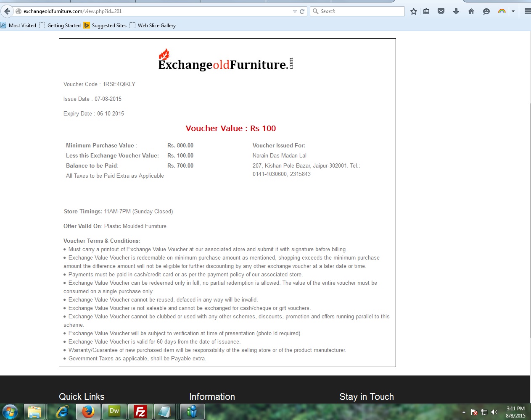The height and width of the screenshot is (420, 531).
Task: Click inside the Search input box
Action: tap(361, 11)
